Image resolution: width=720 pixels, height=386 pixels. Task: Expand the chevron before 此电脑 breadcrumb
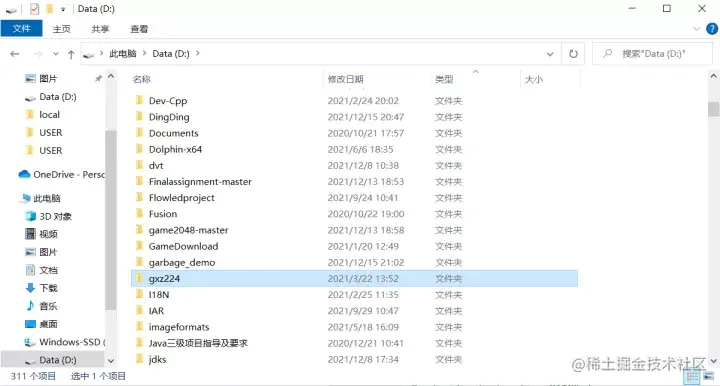click(x=101, y=54)
